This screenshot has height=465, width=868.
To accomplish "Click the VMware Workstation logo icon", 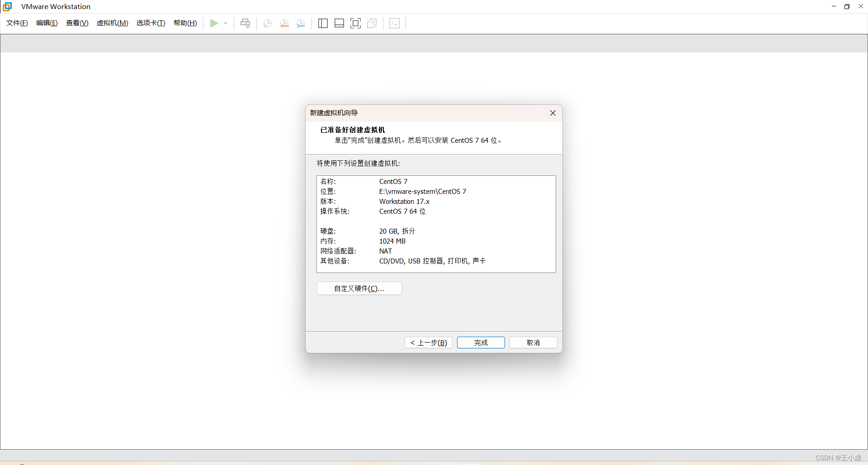I will [7, 6].
